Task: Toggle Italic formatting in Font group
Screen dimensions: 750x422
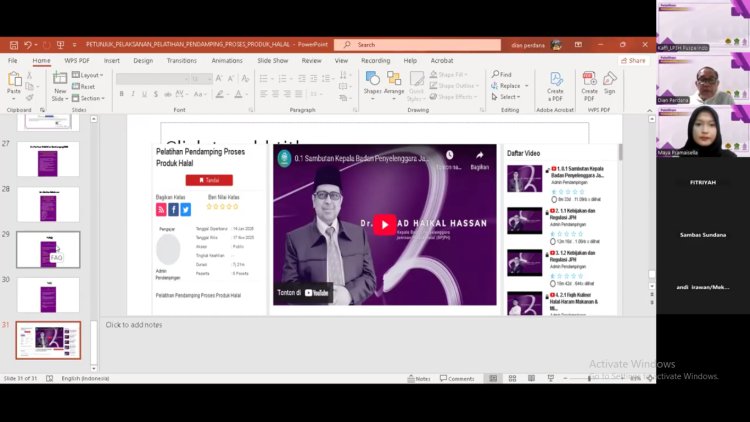Action: [x=134, y=94]
